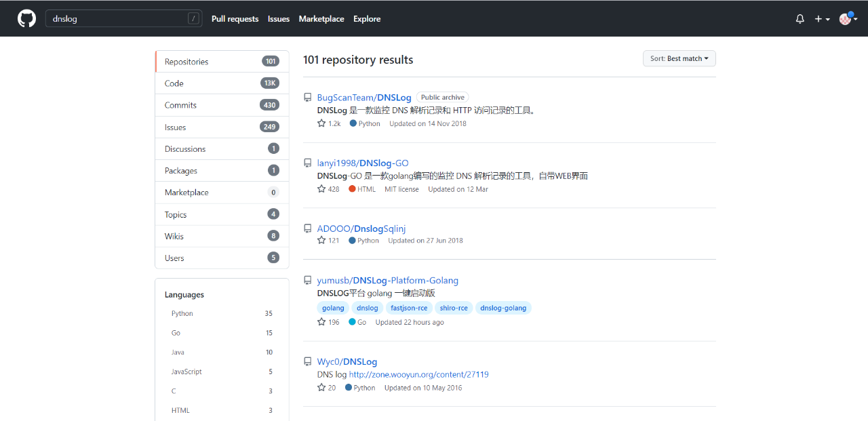This screenshot has height=421, width=868.
Task: Click the repository icon beside yumusb/DNSLog-Platform-Golang
Action: pyautogui.click(x=308, y=281)
